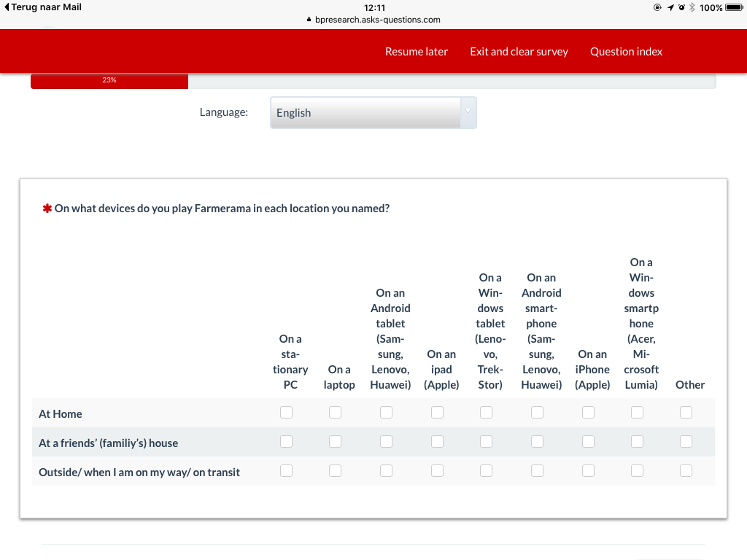Tap the Android smartphone column header

542,331
